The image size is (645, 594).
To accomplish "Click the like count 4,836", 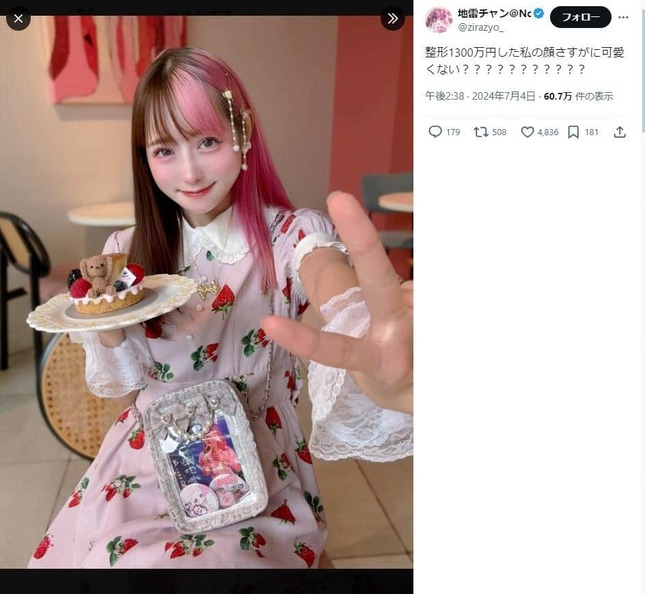I will pyautogui.click(x=548, y=132).
